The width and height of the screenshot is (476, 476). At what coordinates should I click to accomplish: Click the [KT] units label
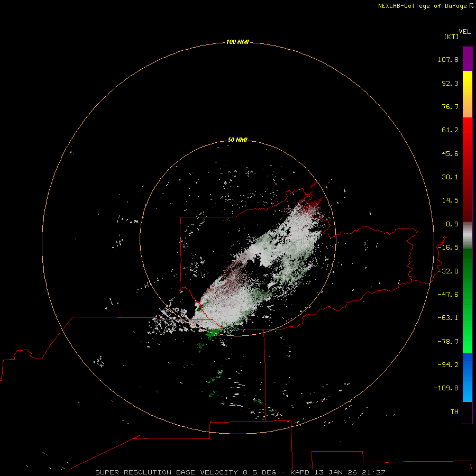[452, 36]
